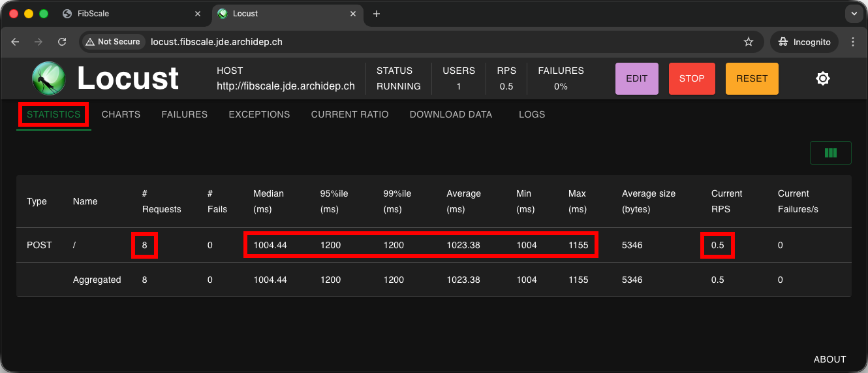Open the Exceptions tab
The width and height of the screenshot is (868, 373).
(x=259, y=114)
